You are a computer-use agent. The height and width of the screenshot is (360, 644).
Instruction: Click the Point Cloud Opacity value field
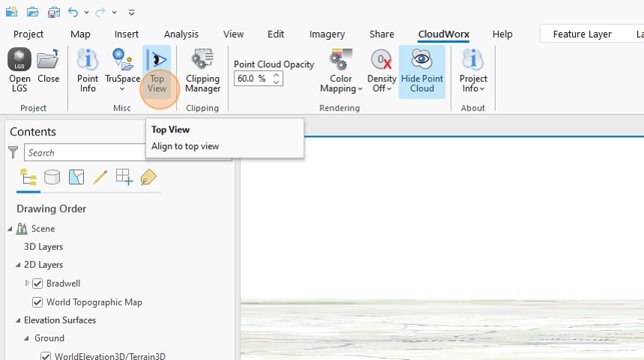[253, 79]
